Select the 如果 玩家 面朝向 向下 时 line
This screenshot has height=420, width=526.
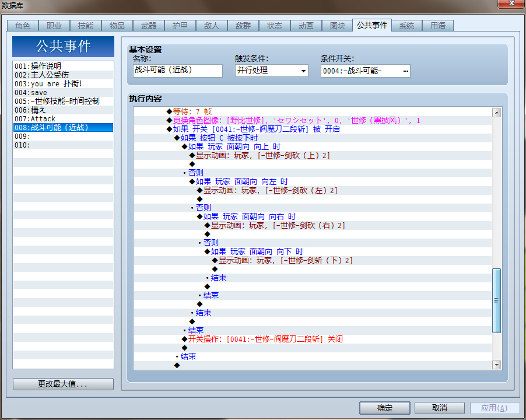313,251
